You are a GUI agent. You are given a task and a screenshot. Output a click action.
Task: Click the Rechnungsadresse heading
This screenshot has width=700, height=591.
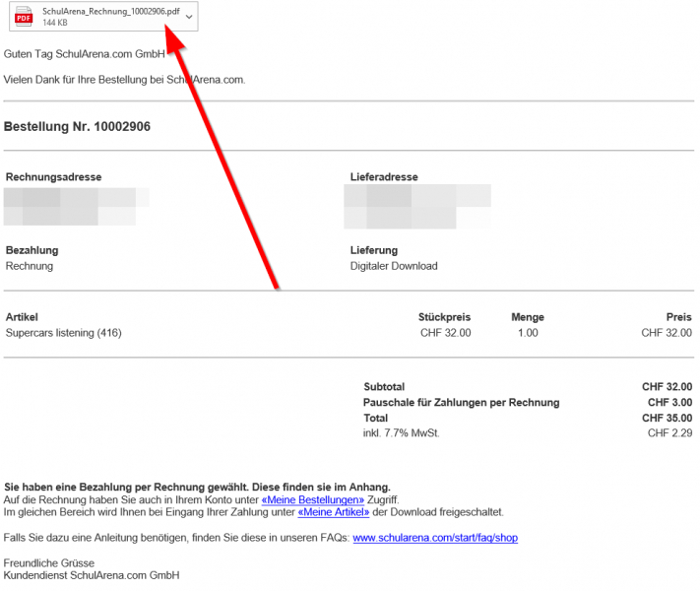point(53,177)
